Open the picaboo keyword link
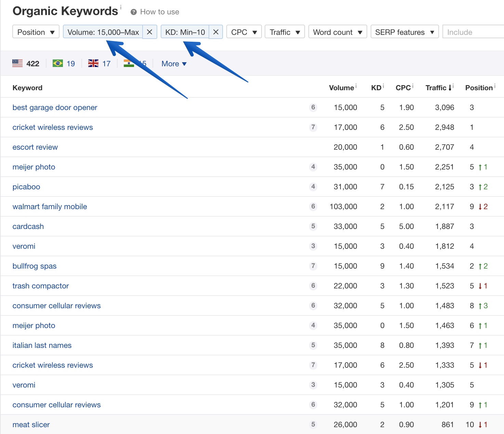Image resolution: width=504 pixels, height=434 pixels. tap(26, 187)
